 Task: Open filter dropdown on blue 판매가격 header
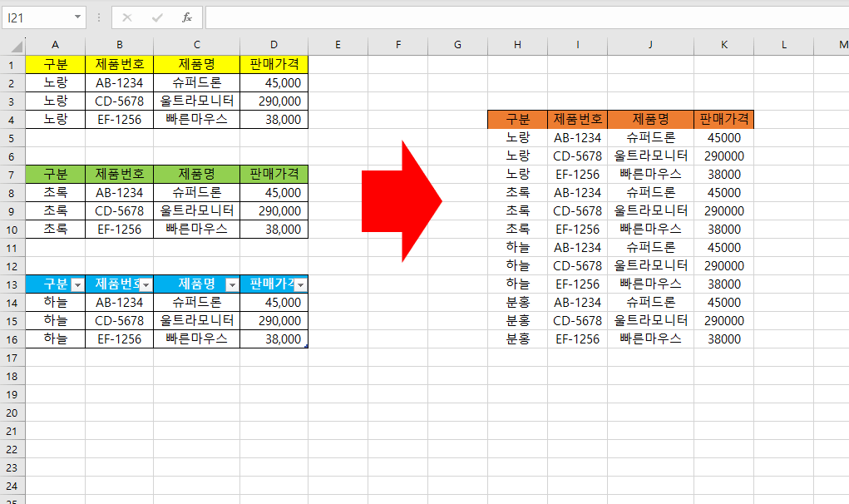tap(300, 285)
